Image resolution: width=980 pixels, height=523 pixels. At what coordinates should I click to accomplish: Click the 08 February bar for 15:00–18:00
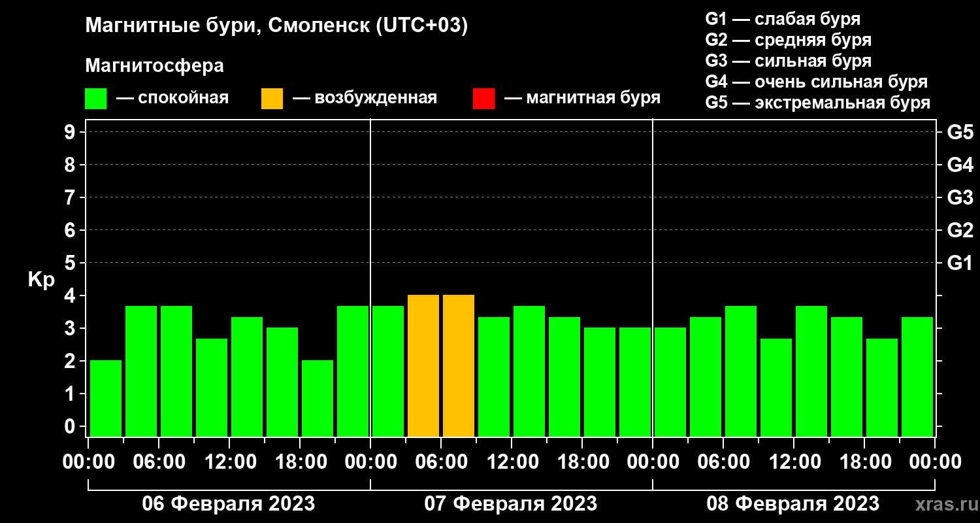tap(847, 377)
